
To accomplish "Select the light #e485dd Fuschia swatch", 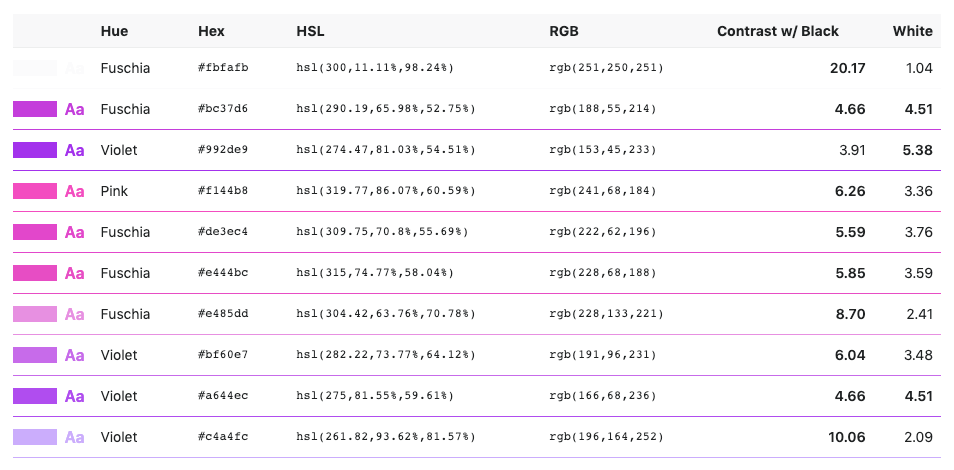I will point(35,314).
